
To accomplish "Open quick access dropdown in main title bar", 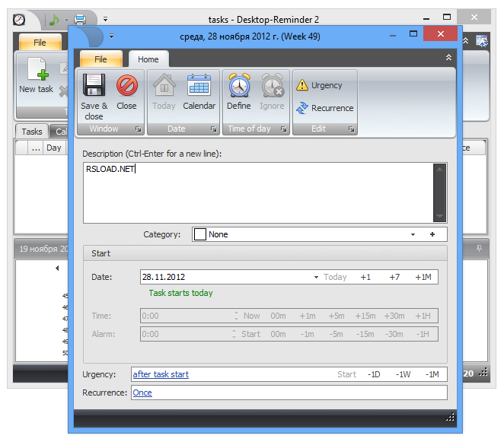I will pos(105,19).
